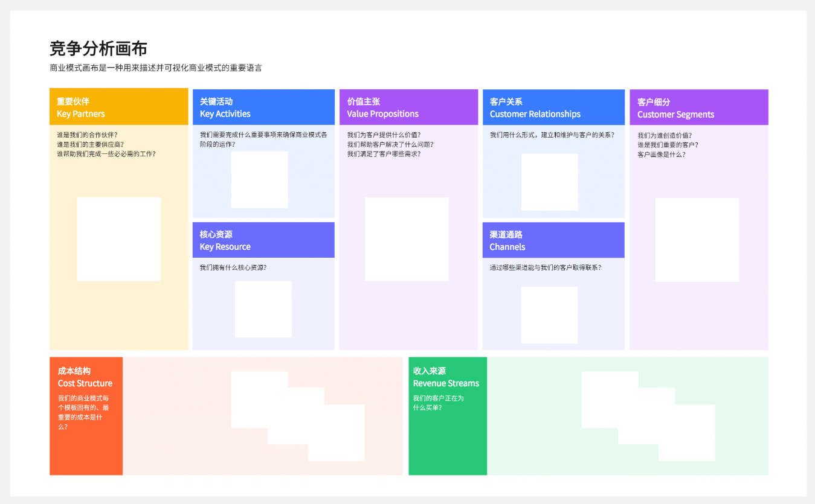This screenshot has height=504, width=815.
Task: Select the line 通过哪些渠道能与我们的客户取得联系？
Action: (546, 268)
